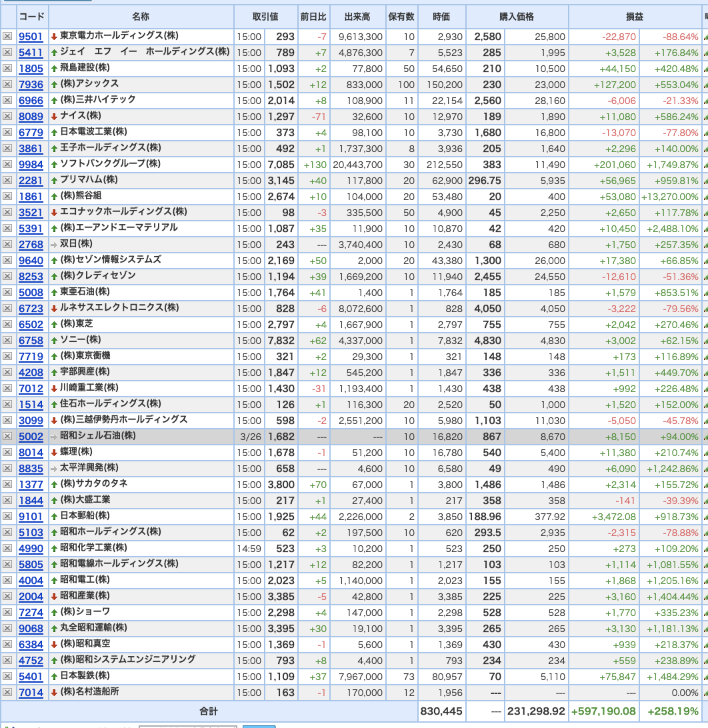Click the X icon beside code 5391
The height and width of the screenshot is (728, 708).
(x=7, y=229)
